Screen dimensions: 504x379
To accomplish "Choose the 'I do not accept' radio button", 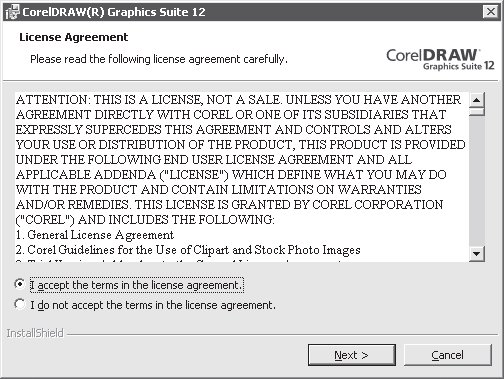I will click(20, 304).
